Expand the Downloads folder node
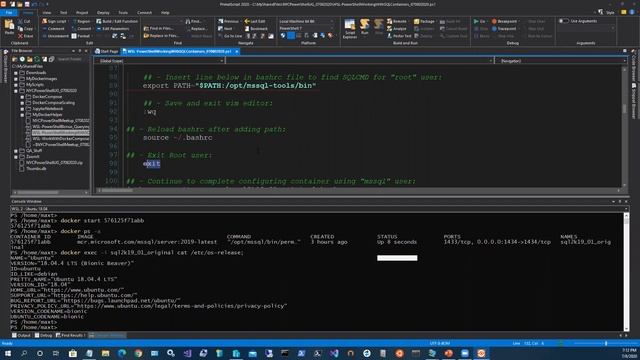 tap(16, 73)
